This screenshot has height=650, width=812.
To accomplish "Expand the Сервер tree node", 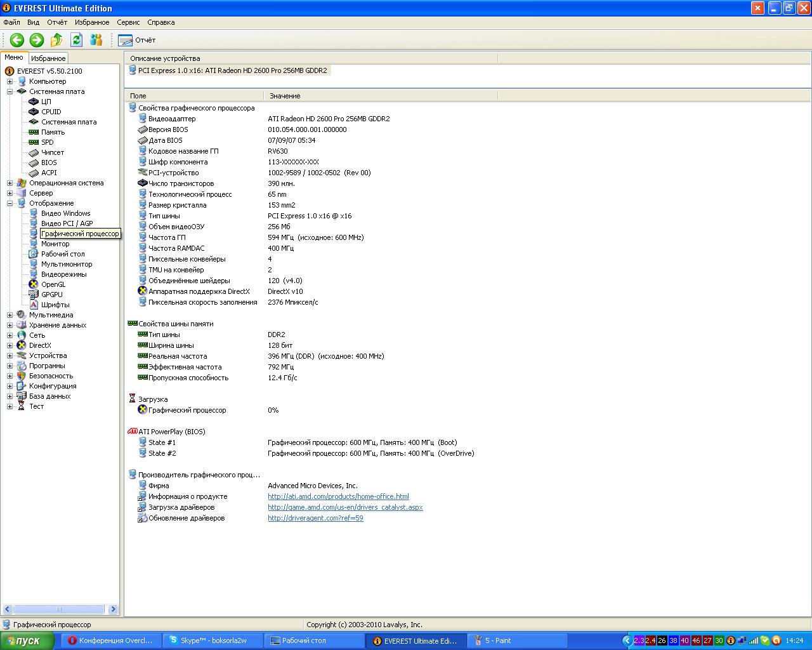I will [10, 193].
